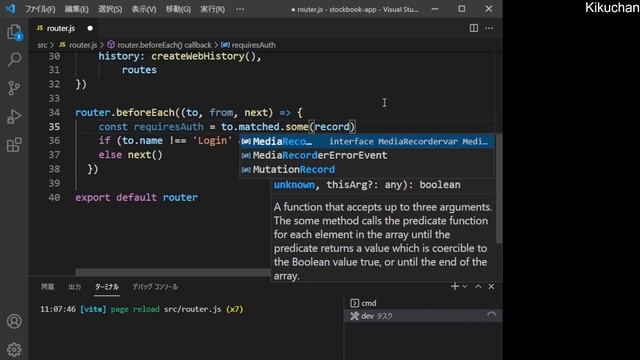Select the dev タスク terminal instance
The image size is (640, 360).
423,316
